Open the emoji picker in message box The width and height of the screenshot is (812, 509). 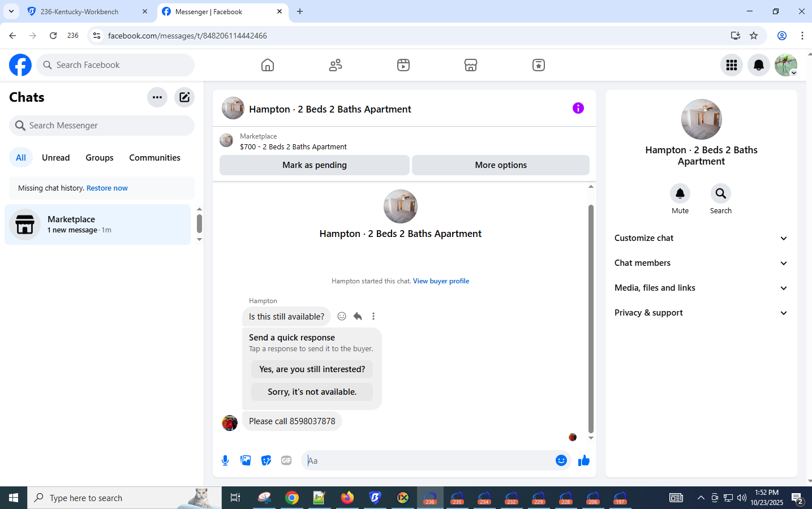click(561, 460)
